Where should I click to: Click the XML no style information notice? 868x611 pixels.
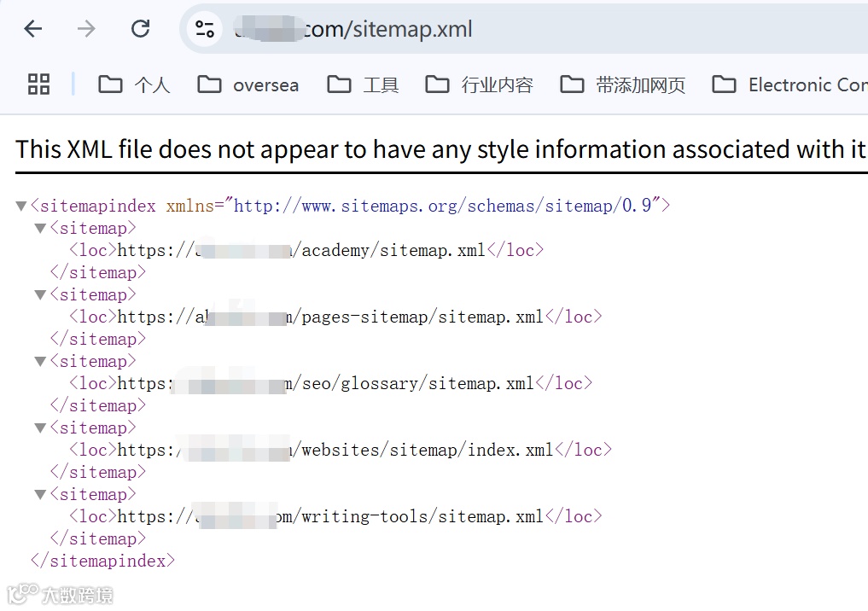point(440,149)
